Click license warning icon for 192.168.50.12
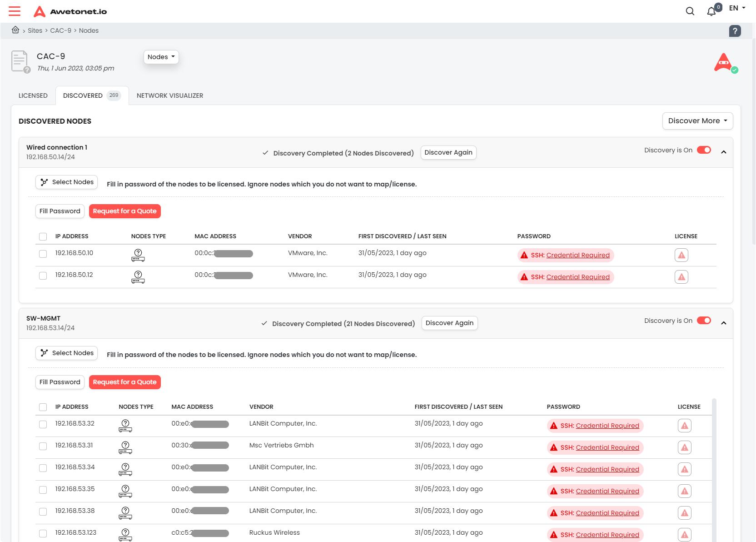 tap(681, 277)
